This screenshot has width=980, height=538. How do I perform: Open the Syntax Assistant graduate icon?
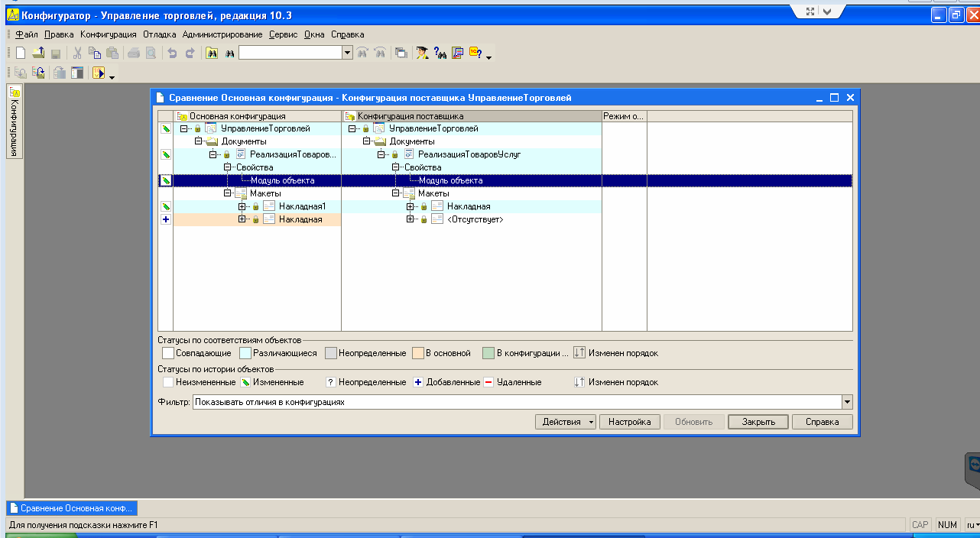tap(422, 53)
